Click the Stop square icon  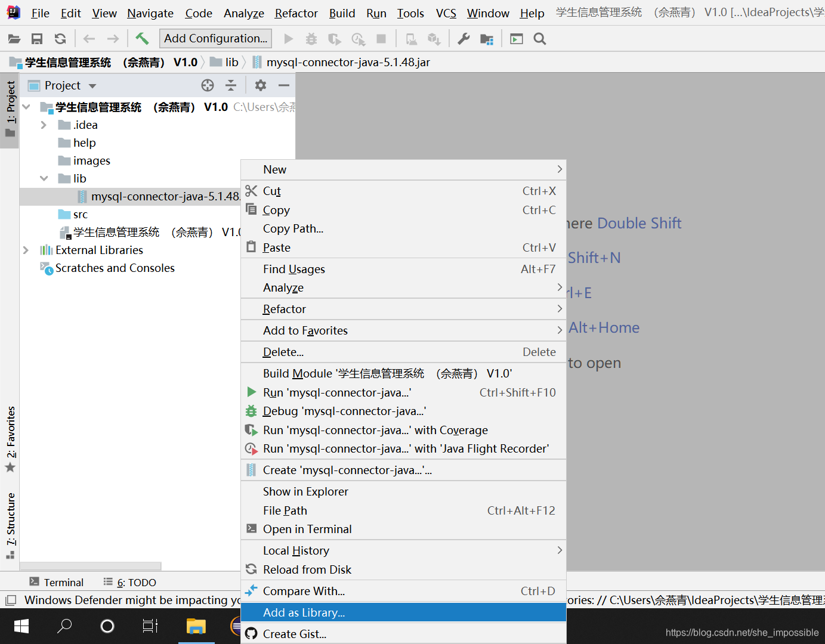(x=381, y=39)
